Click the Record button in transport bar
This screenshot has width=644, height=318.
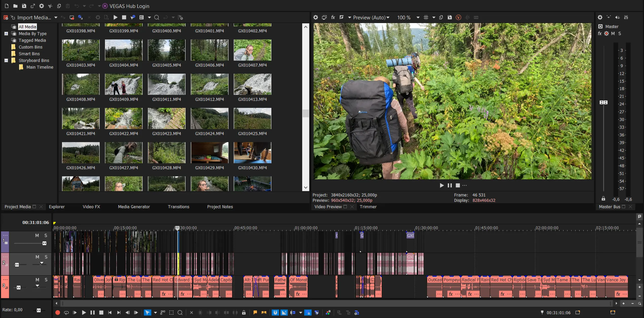(57, 313)
